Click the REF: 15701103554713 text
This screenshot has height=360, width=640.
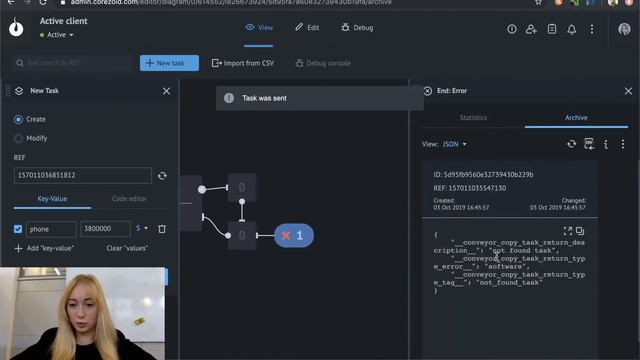coord(470,188)
